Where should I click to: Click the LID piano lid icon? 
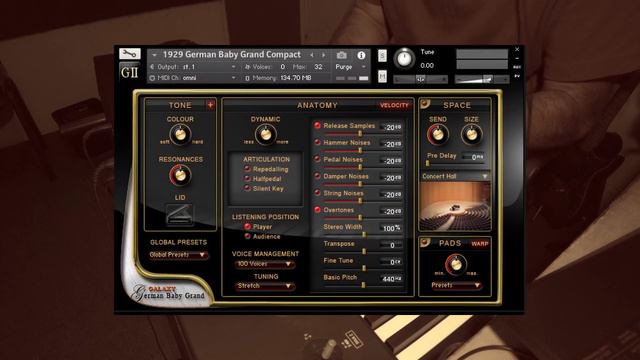(180, 214)
